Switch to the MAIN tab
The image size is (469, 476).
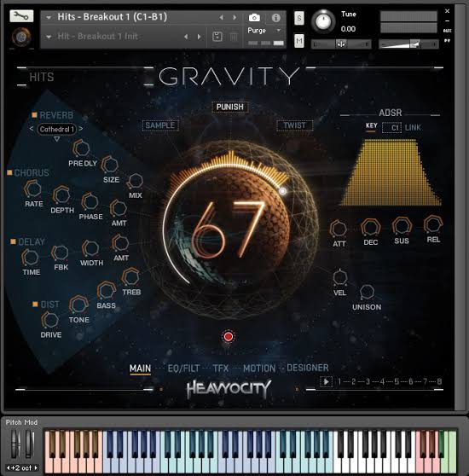tap(140, 369)
